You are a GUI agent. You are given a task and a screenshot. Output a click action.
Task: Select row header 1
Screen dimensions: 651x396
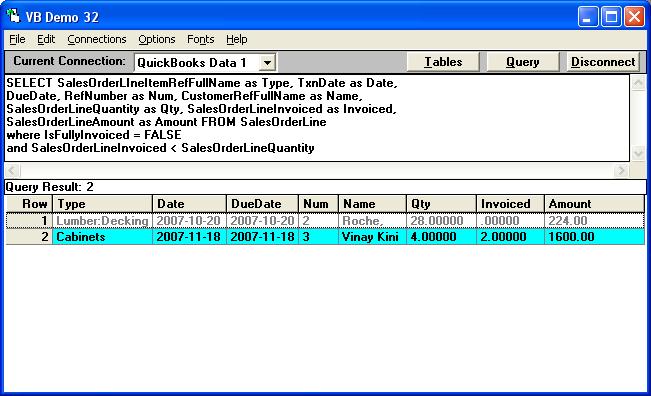29,220
